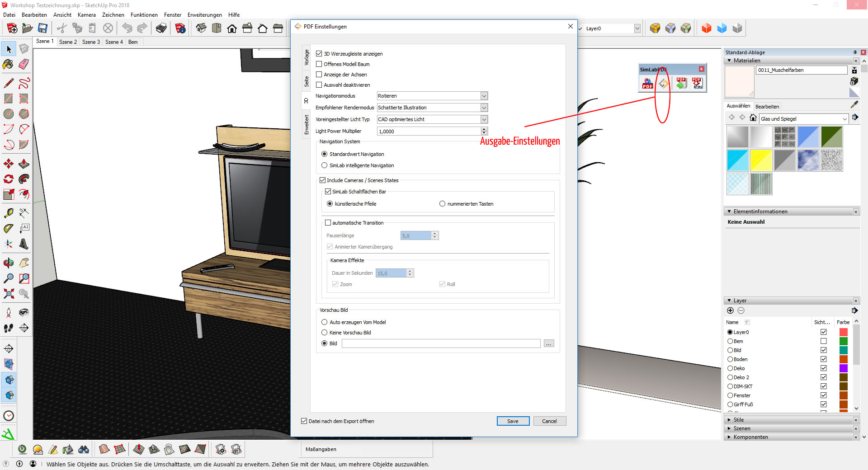
Task: Select the Move tool
Action: pyautogui.click(x=8, y=164)
